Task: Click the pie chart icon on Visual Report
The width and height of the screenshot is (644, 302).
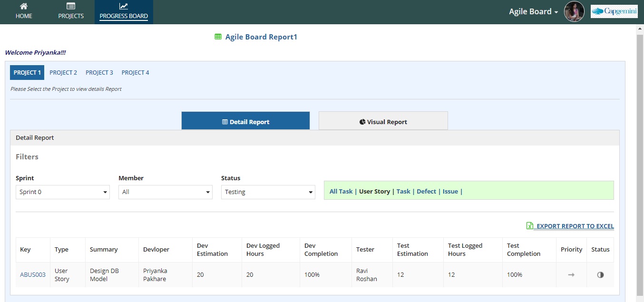Action: pyautogui.click(x=362, y=122)
